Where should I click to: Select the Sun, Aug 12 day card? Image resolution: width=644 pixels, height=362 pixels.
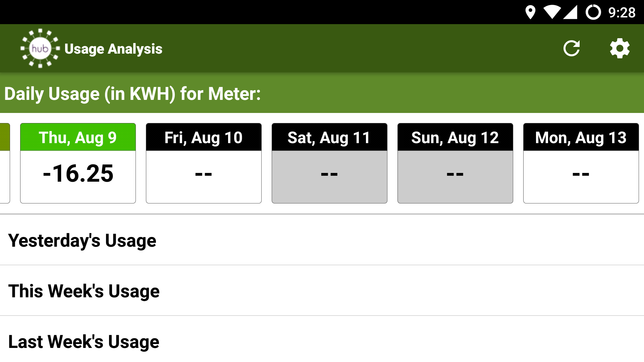click(x=455, y=163)
